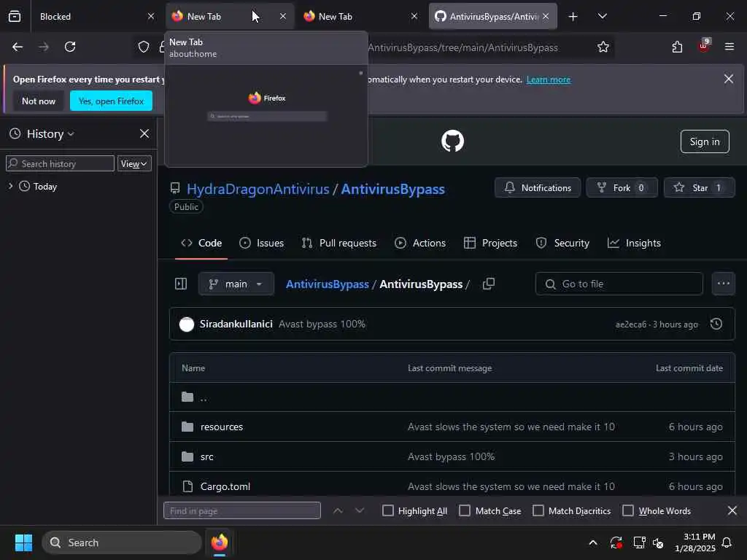This screenshot has width=747, height=560.
Task: Expand the Today history group
Action: 10,186
